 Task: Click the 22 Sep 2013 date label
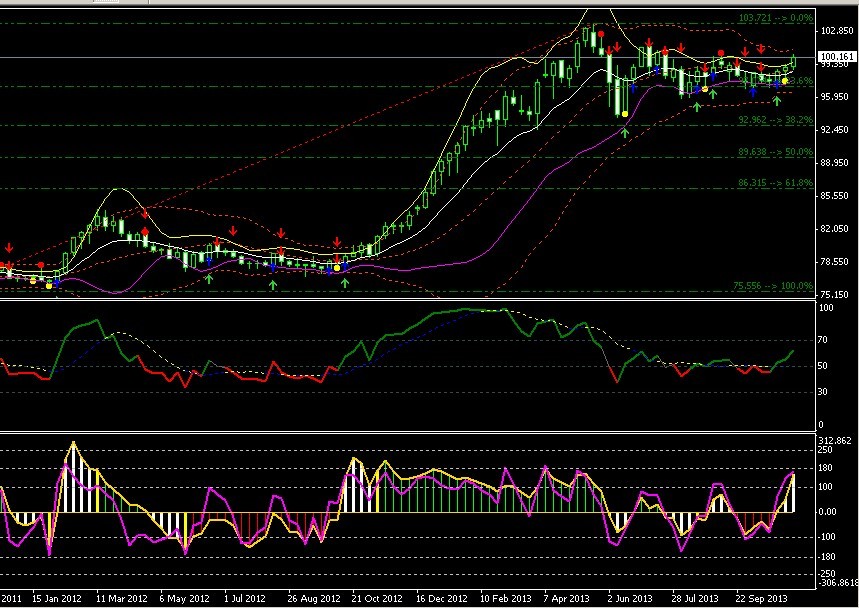(761, 599)
